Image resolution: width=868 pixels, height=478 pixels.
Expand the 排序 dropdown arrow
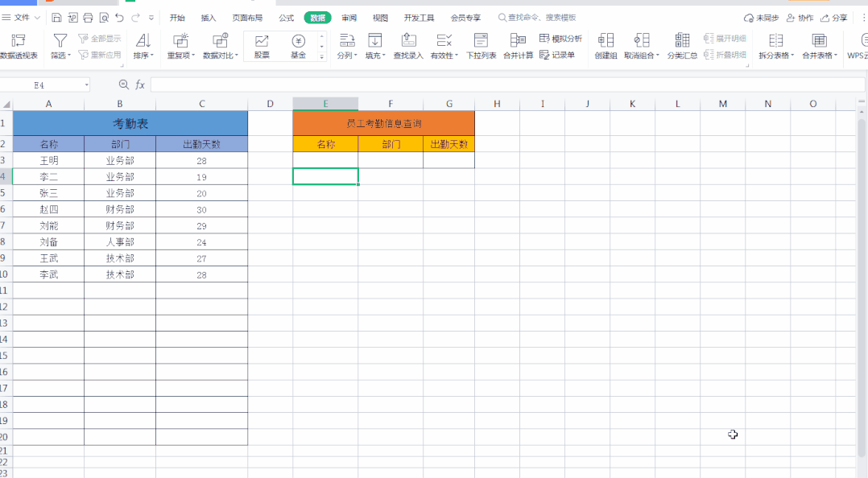152,56
